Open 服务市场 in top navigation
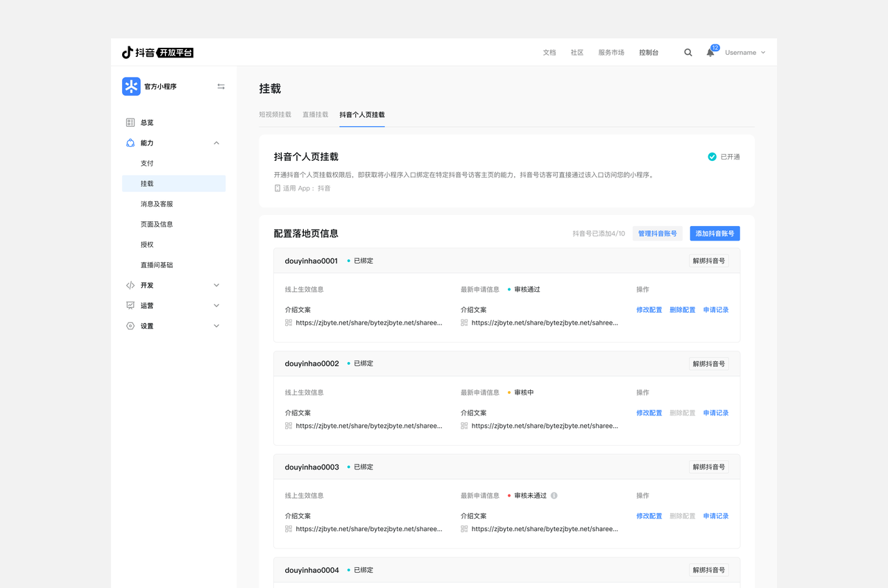 pos(611,53)
